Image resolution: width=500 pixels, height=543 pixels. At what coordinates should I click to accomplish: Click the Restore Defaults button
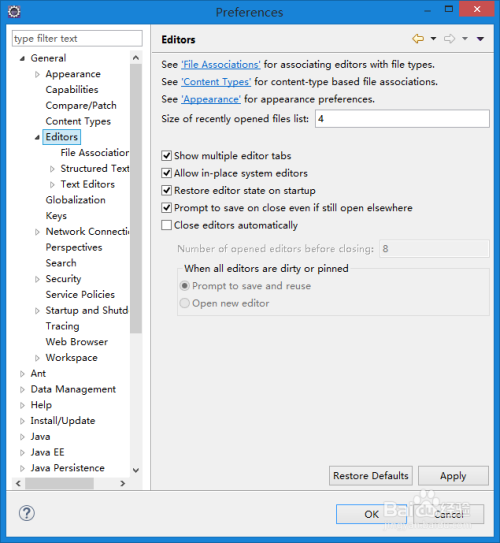pyautogui.click(x=371, y=475)
